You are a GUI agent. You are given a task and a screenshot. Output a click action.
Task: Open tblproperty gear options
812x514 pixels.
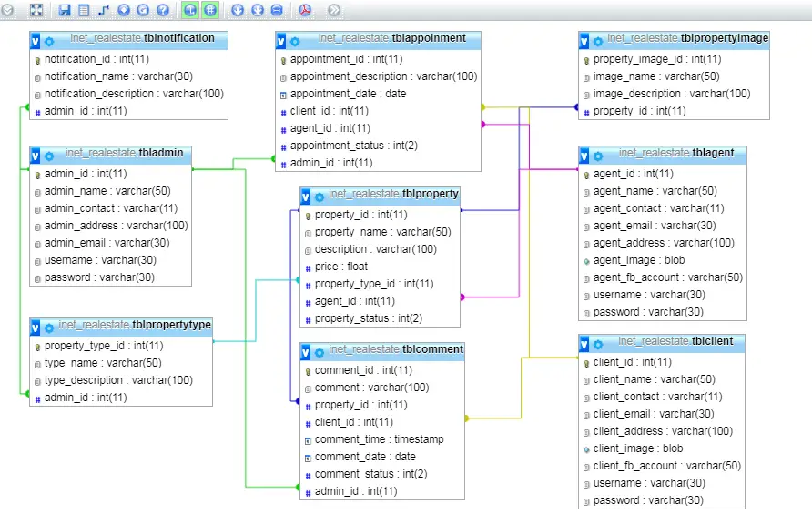coord(320,197)
